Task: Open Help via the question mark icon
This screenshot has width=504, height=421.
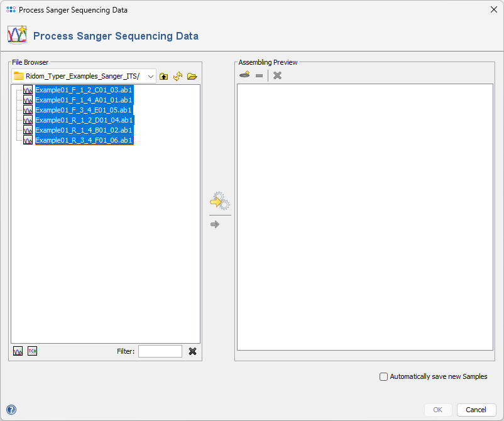Action: [11, 410]
